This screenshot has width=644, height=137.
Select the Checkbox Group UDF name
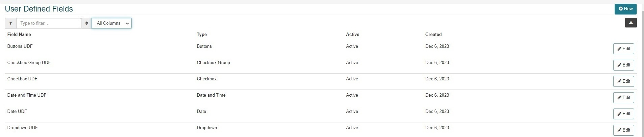pyautogui.click(x=29, y=63)
